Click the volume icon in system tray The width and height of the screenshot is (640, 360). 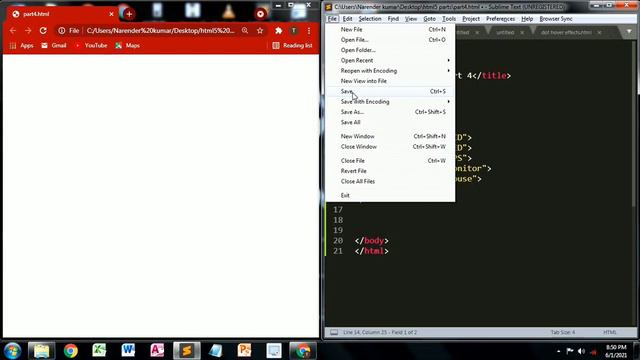coord(582,351)
